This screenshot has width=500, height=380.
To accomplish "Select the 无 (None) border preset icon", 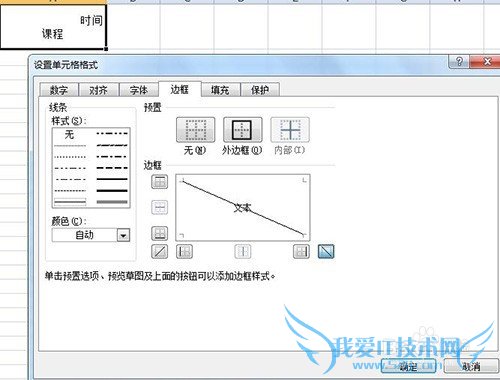I will (x=195, y=130).
